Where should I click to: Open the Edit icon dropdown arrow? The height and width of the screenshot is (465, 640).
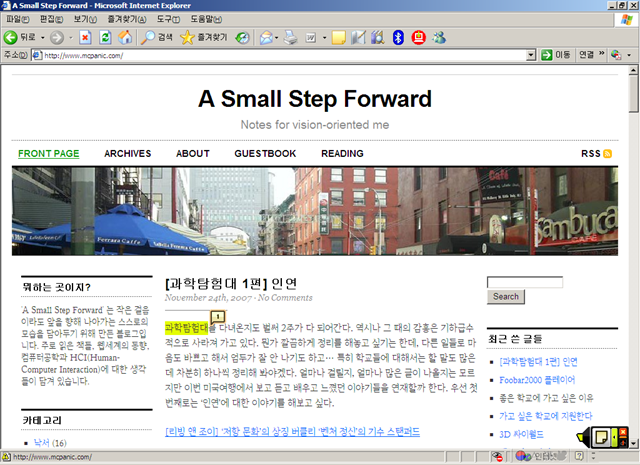coord(324,38)
